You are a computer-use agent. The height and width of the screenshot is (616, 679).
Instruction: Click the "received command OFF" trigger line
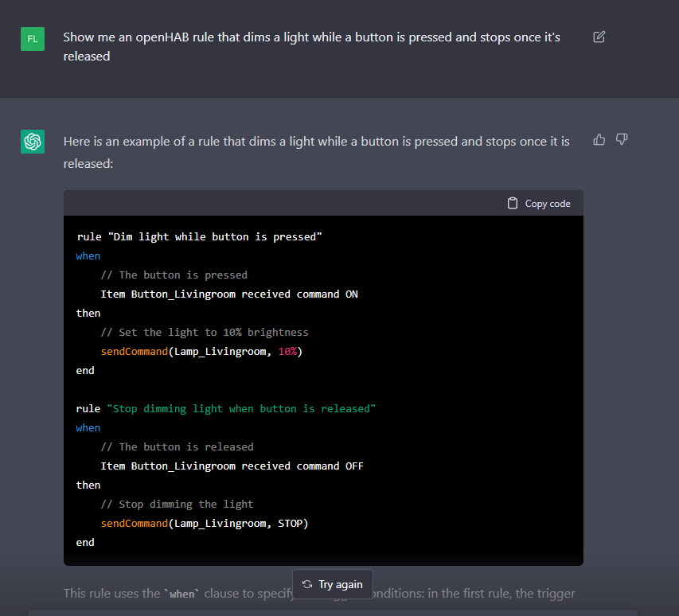[x=232, y=466]
